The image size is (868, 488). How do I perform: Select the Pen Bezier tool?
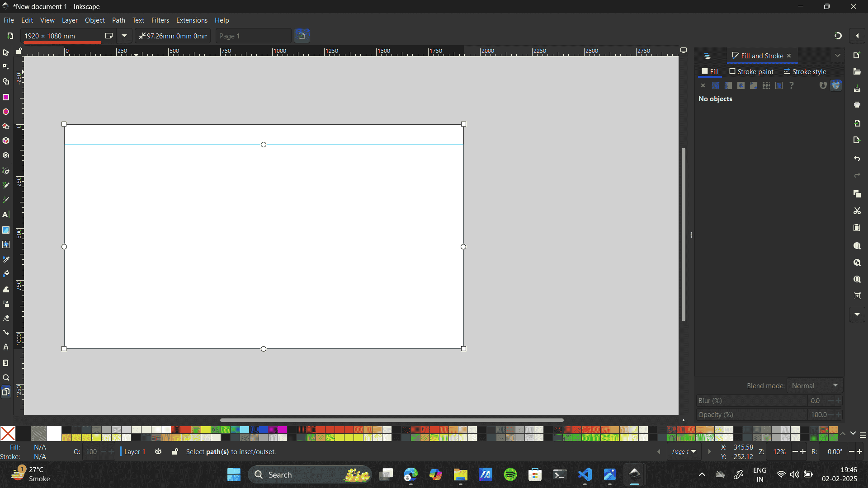click(x=6, y=171)
